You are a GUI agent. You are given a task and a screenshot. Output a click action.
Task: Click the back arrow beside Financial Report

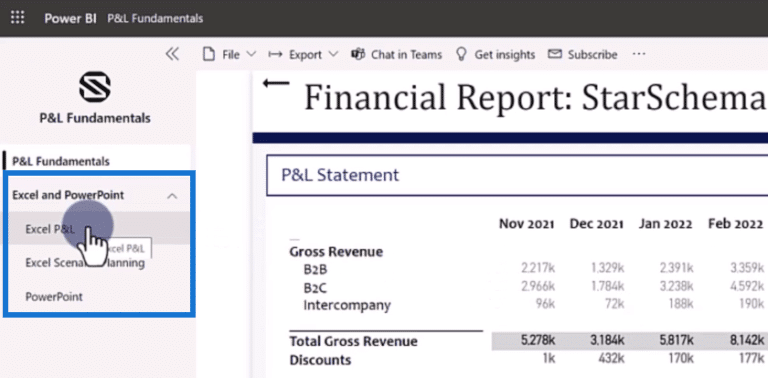click(276, 84)
